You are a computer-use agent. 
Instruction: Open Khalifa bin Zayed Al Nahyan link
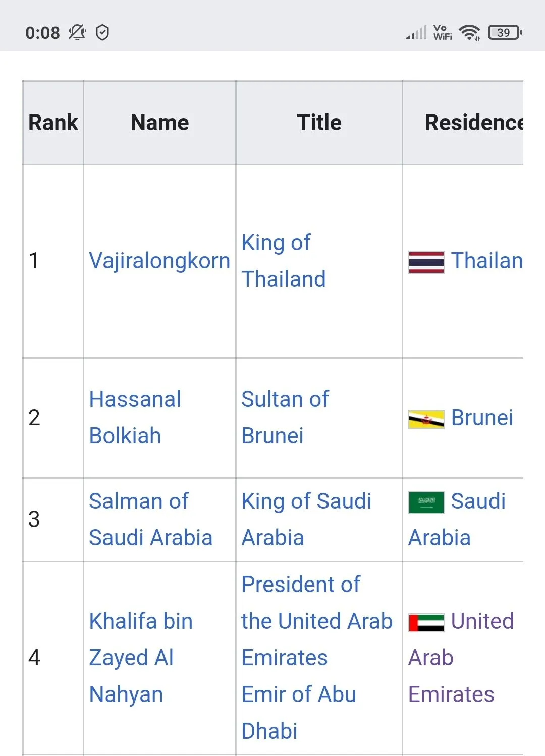[141, 658]
